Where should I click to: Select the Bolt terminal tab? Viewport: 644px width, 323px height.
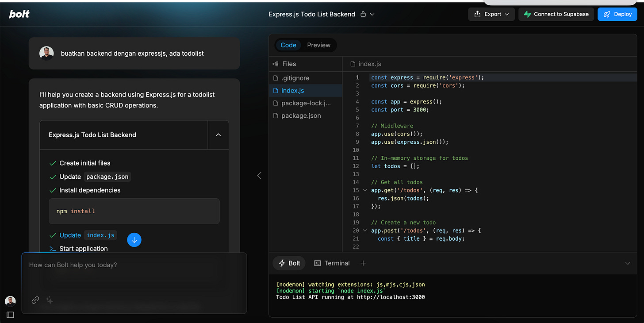289,263
